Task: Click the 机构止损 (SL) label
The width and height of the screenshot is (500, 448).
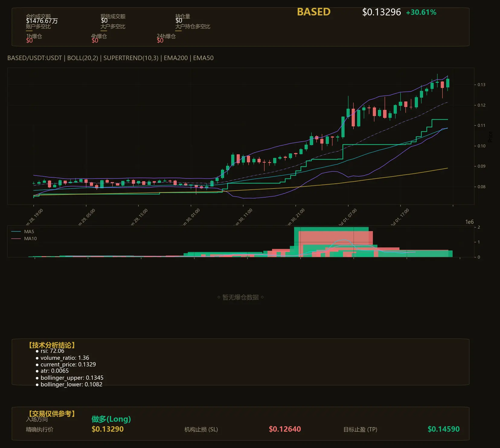Action: tap(201, 430)
